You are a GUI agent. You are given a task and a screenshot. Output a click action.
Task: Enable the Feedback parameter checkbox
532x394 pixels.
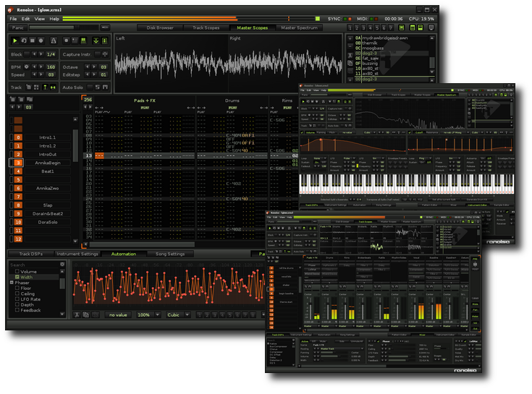point(17,309)
